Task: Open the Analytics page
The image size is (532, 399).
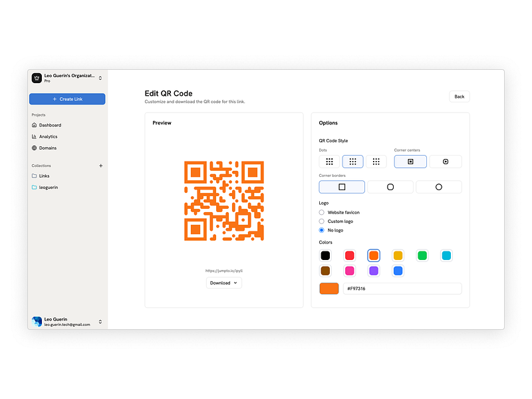Action: pyautogui.click(x=48, y=137)
